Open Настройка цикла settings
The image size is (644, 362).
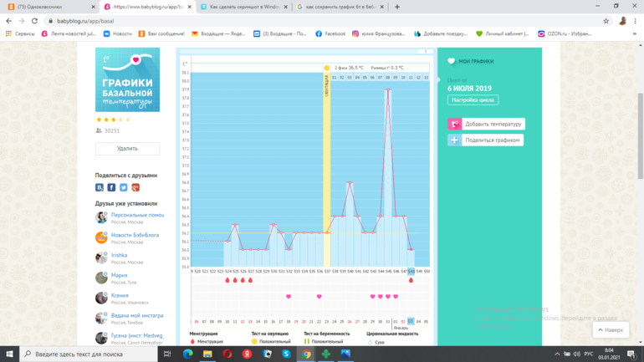tap(473, 99)
